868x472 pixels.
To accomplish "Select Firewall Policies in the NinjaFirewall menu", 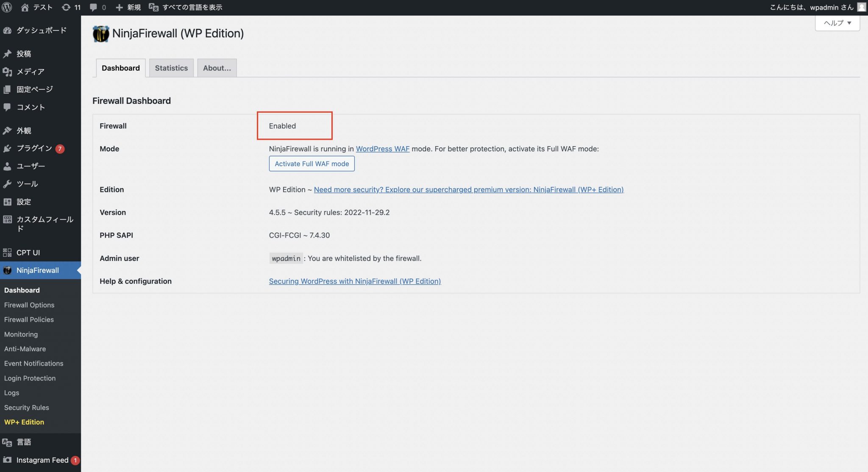I will pyautogui.click(x=29, y=319).
